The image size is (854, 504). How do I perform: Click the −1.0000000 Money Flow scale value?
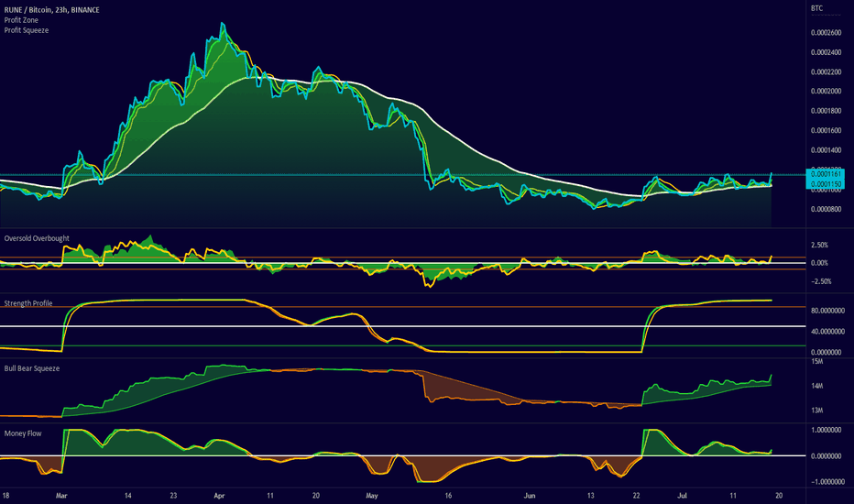pos(827,482)
